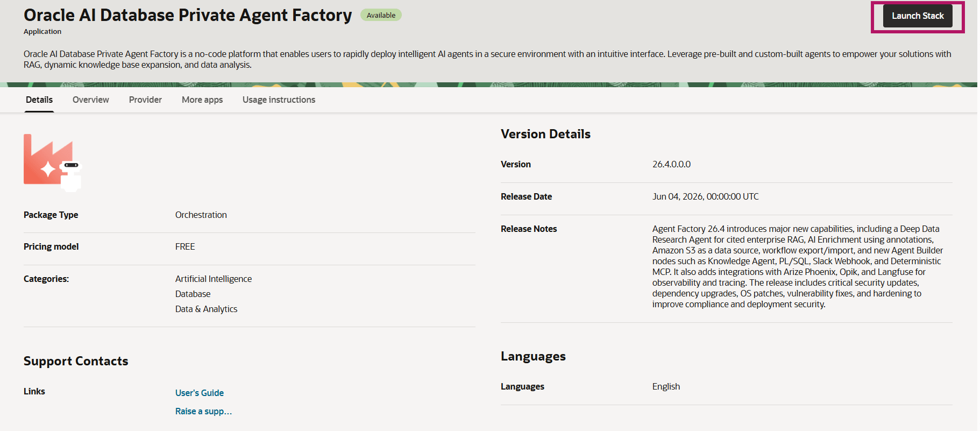Image resolution: width=980 pixels, height=431 pixels.
Task: Click the Release Date label
Action: pyautogui.click(x=526, y=196)
